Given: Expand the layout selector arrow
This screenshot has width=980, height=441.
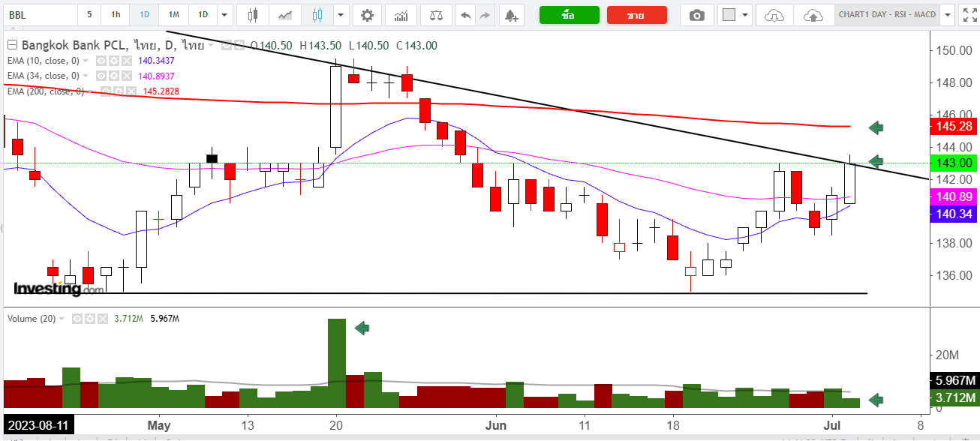Looking at the screenshot, I should (745, 14).
